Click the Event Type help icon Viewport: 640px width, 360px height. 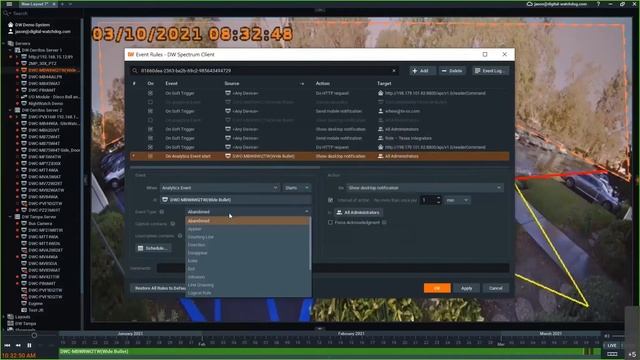coord(162,212)
